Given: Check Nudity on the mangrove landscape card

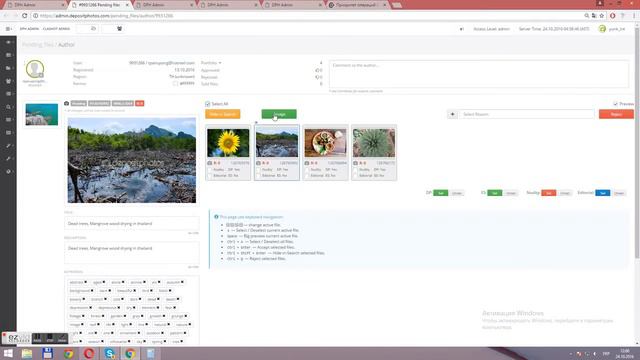Looking at the screenshot, I should tap(258, 169).
